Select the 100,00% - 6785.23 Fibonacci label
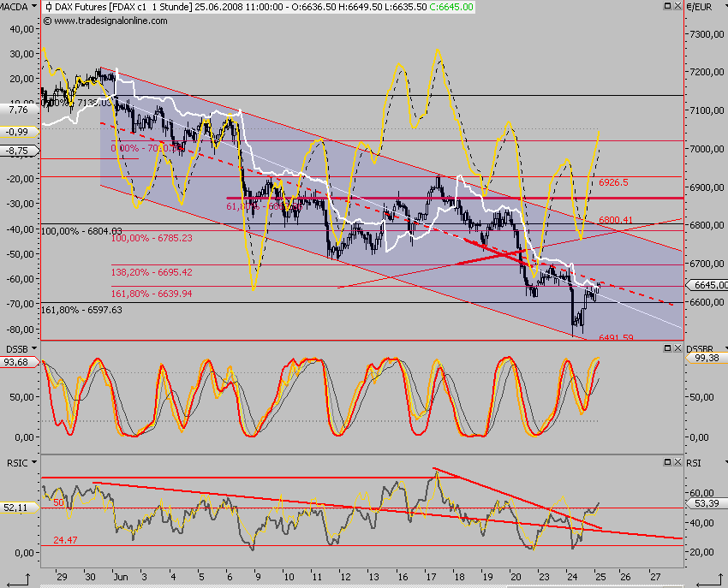The height and width of the screenshot is (588, 728). pos(152,238)
